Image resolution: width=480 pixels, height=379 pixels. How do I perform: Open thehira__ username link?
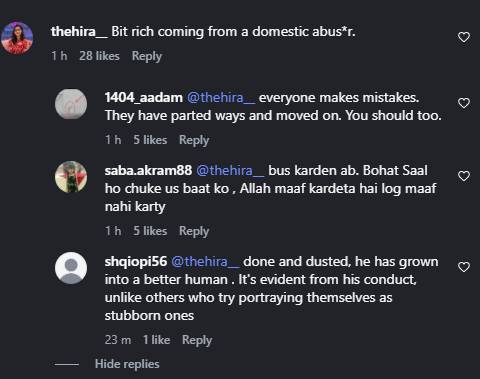click(79, 32)
